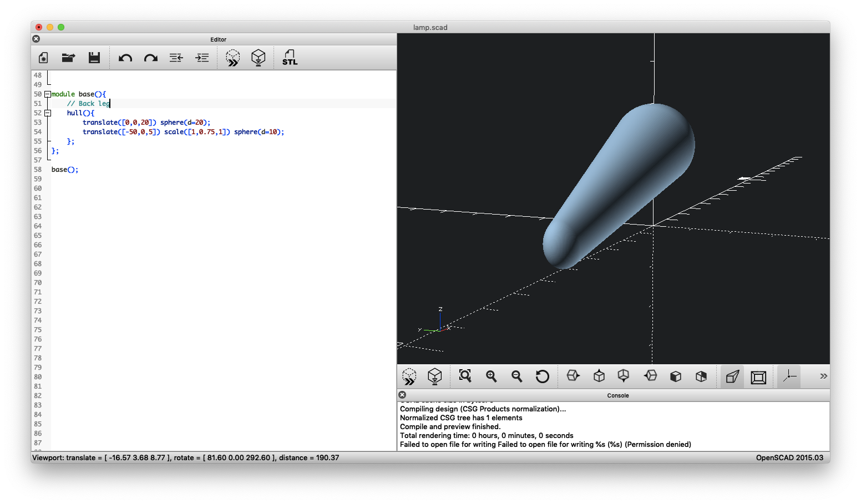861x504 pixels.
Task: Toggle the axes display in the viewport
Action: 788,376
